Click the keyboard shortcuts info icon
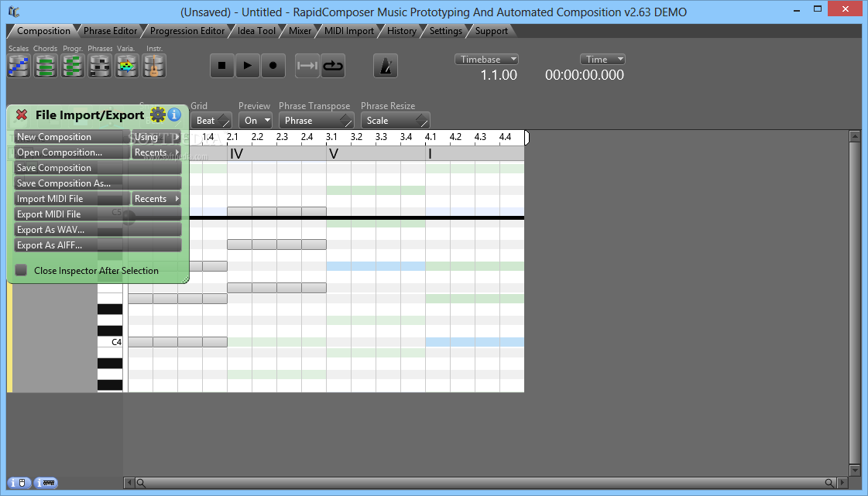This screenshot has height=496, width=868. pyautogui.click(x=46, y=483)
